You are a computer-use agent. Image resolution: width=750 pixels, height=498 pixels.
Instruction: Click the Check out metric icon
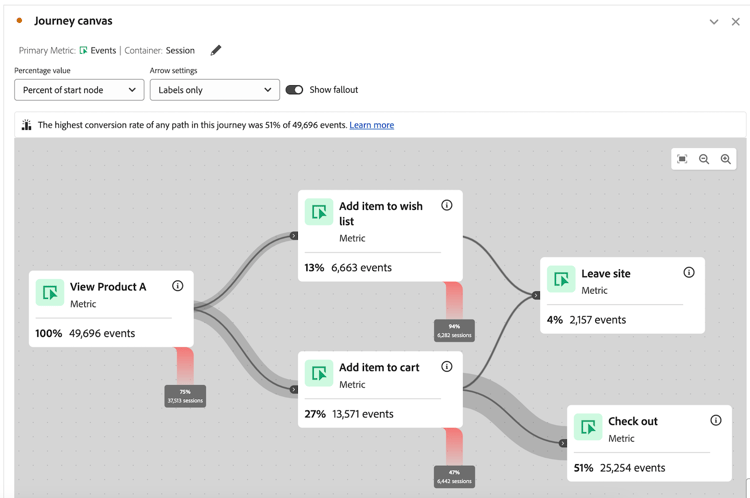[588, 427]
